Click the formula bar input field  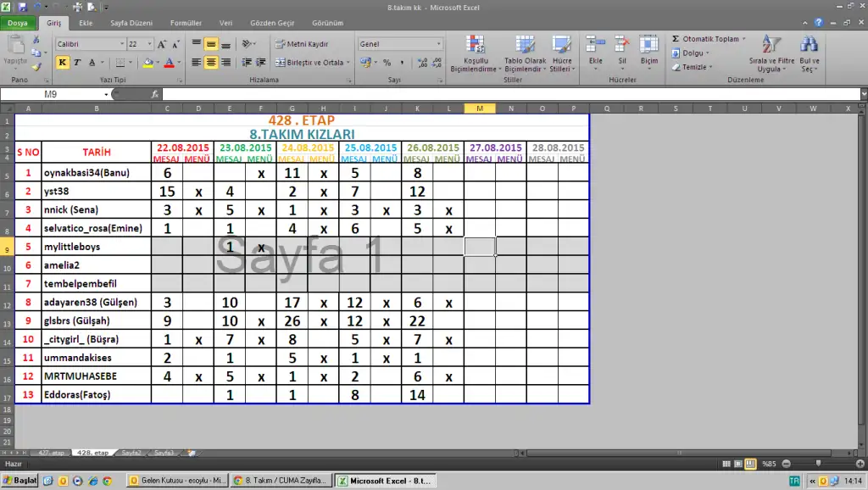[x=511, y=94]
